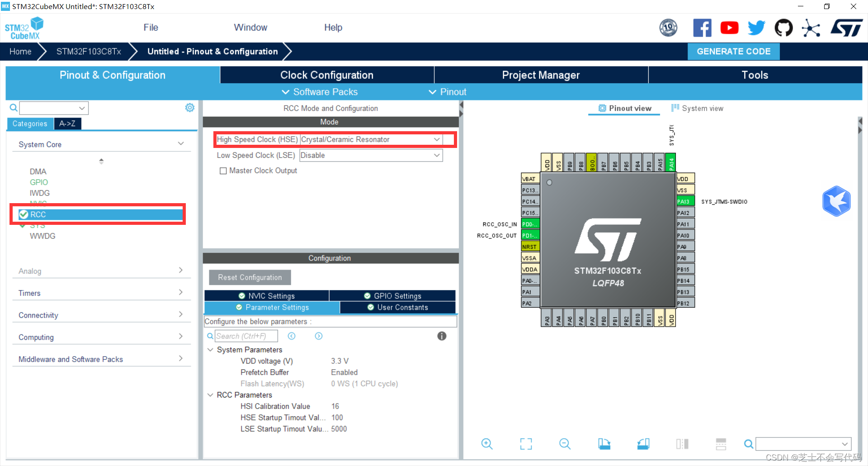Open the User Constants tab

[397, 307]
